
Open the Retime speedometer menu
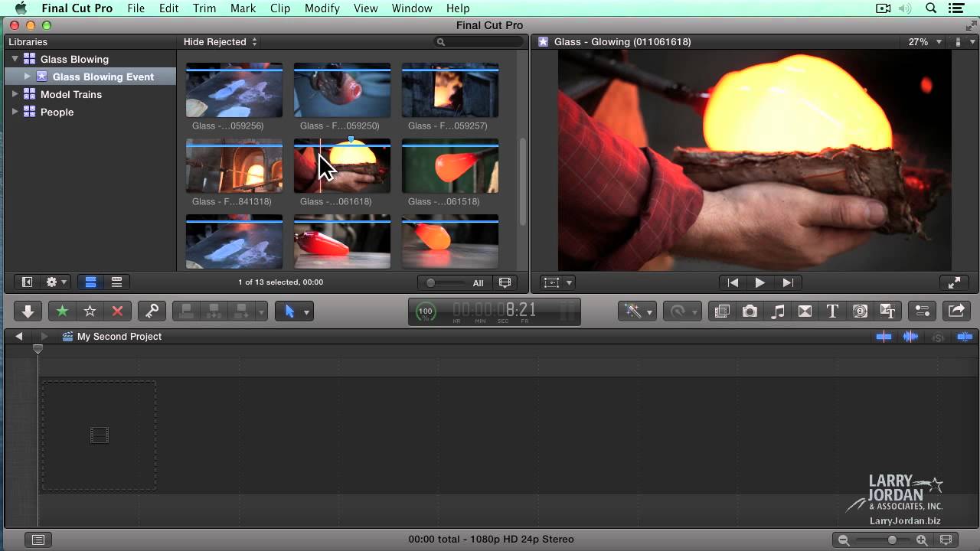pyautogui.click(x=681, y=311)
